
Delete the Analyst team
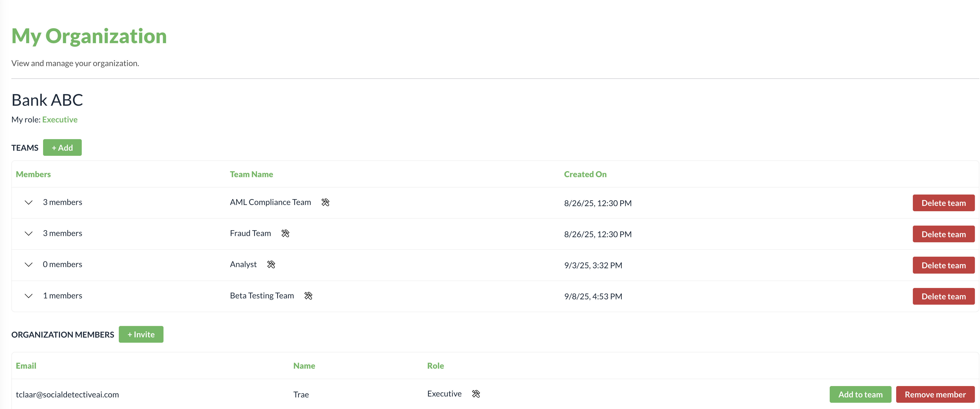click(943, 265)
